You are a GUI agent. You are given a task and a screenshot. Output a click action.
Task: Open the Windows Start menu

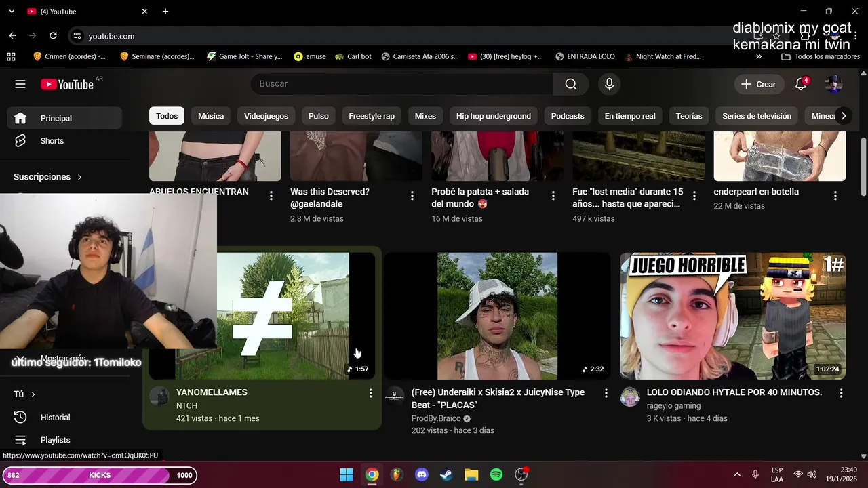(347, 474)
